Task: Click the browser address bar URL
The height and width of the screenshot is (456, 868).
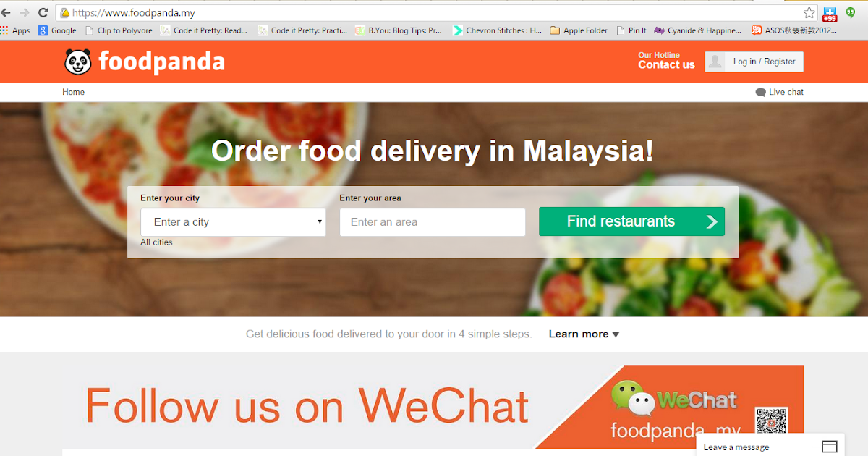Action: click(x=133, y=13)
